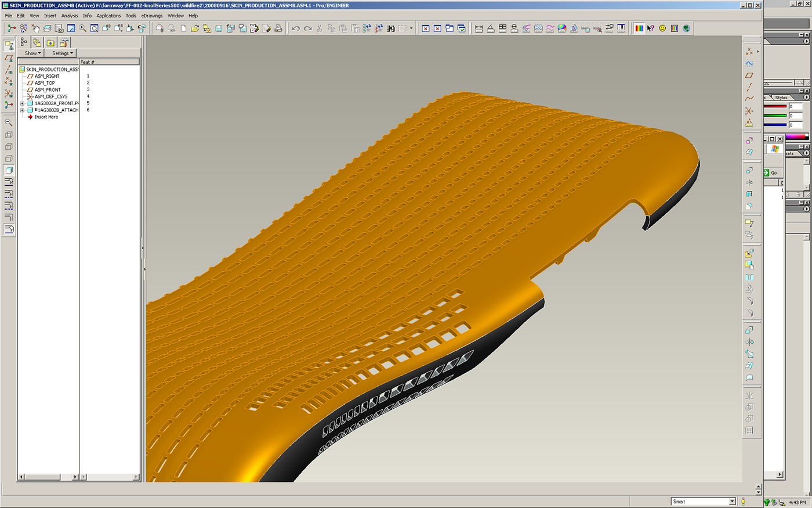The width and height of the screenshot is (812, 508).
Task: Click the smiley face toolbar icon
Action: click(x=662, y=28)
